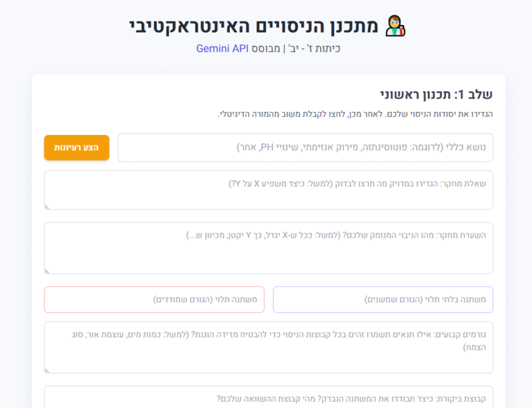The width and height of the screenshot is (532, 408).
Task: Click the dependent variable 'משתנה תלוי' field
Action: [154, 299]
